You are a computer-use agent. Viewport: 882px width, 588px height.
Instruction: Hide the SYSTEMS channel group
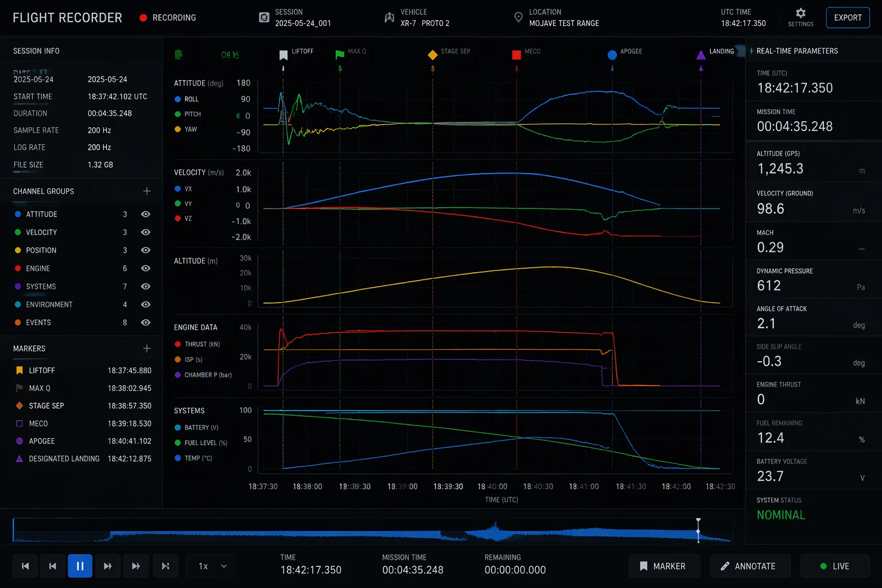[x=146, y=287]
